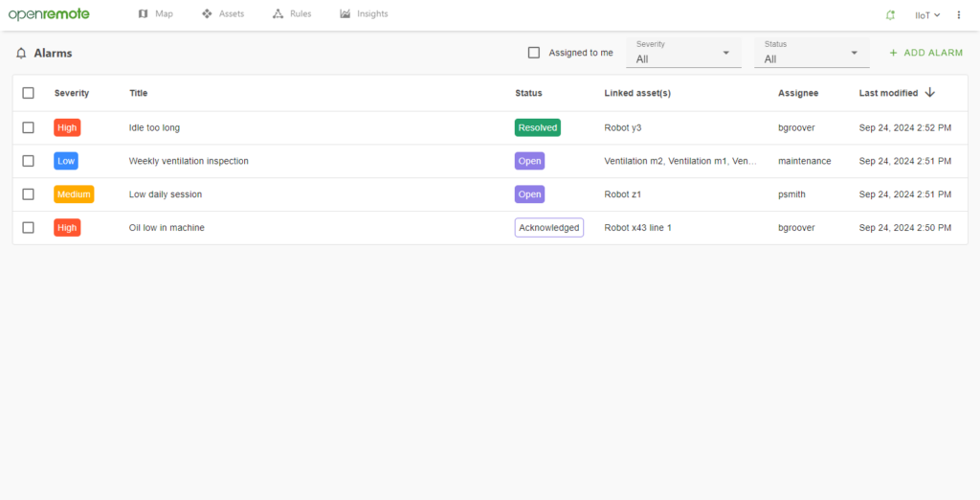Click the Add Alarm button

pos(925,53)
